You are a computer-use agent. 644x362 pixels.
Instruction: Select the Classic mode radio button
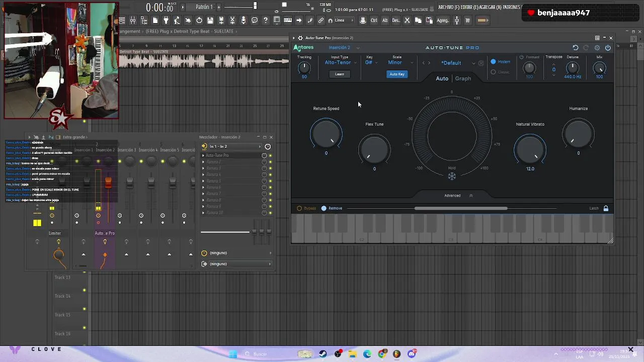pos(493,72)
